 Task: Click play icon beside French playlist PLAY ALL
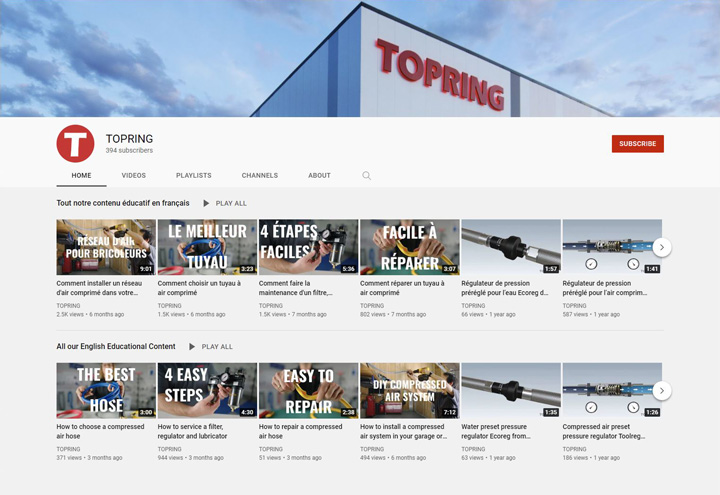[x=206, y=203]
